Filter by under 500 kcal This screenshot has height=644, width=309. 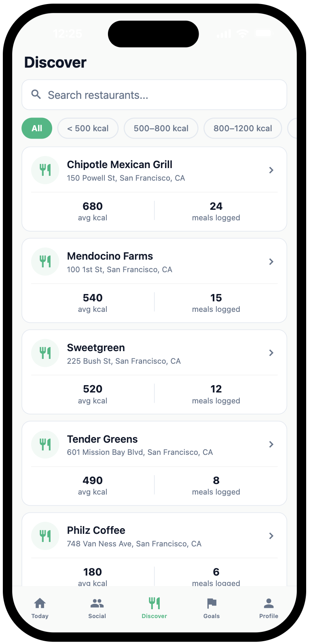coord(88,128)
